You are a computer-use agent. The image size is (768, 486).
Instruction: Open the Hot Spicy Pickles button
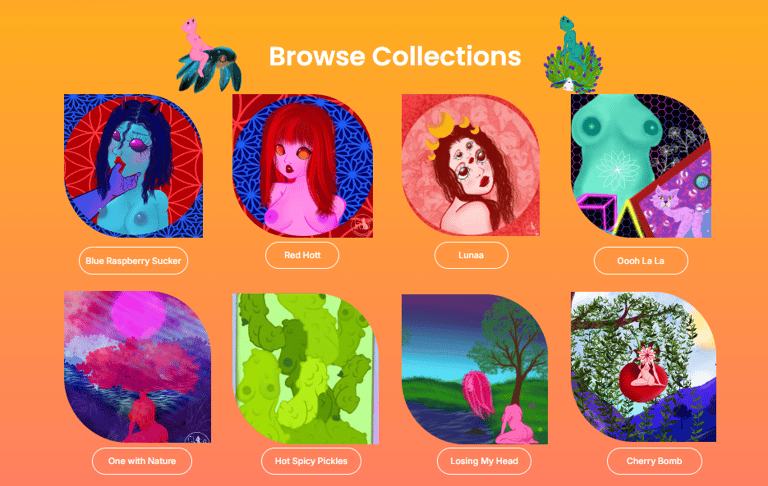coord(311,461)
